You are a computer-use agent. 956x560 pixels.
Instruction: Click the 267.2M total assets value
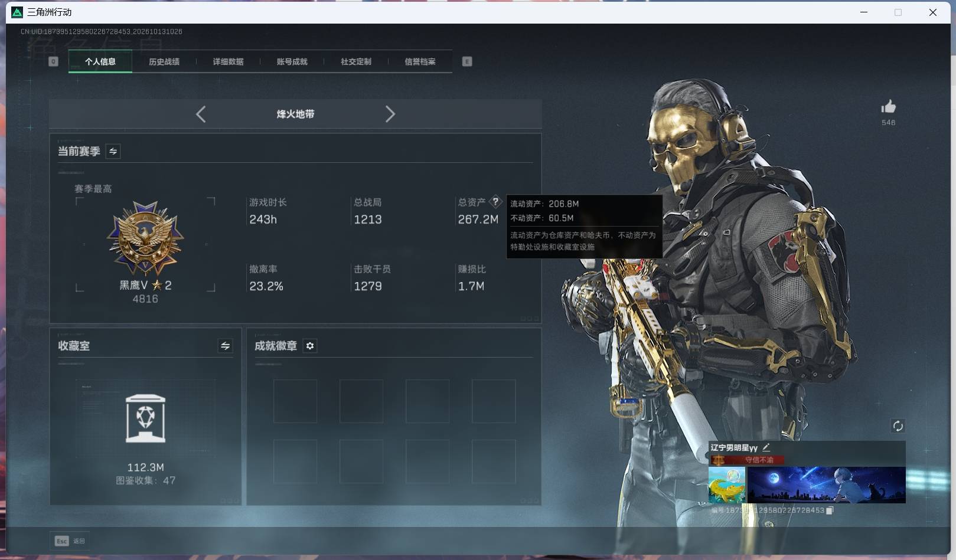(x=478, y=220)
